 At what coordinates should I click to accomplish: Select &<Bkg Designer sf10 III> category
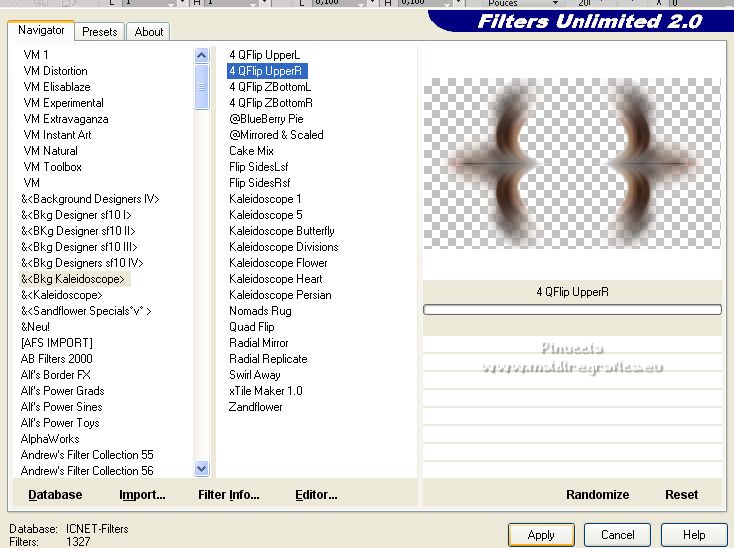[x=79, y=247]
